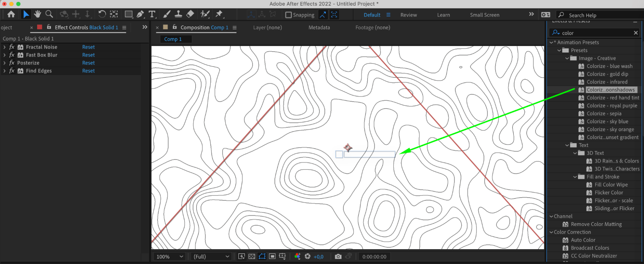The height and width of the screenshot is (264, 644).
Task: Enable the Snapping checkbox
Action: click(288, 15)
